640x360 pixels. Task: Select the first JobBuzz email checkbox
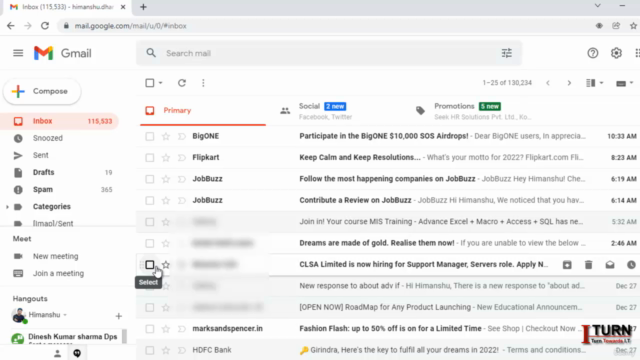(x=150, y=179)
